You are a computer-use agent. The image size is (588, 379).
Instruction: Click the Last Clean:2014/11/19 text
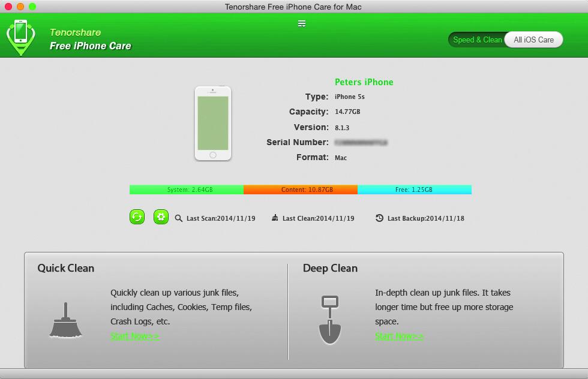tap(319, 218)
